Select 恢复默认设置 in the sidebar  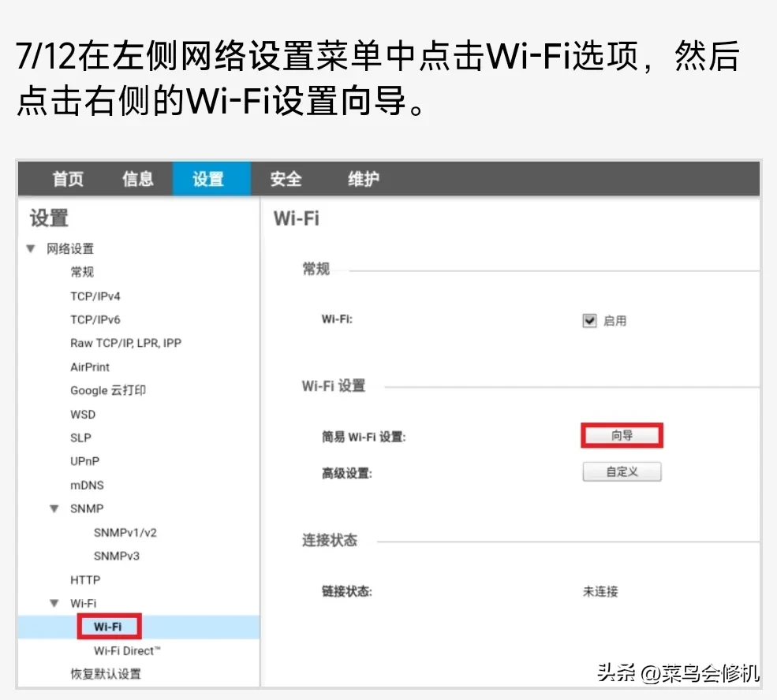[106, 674]
